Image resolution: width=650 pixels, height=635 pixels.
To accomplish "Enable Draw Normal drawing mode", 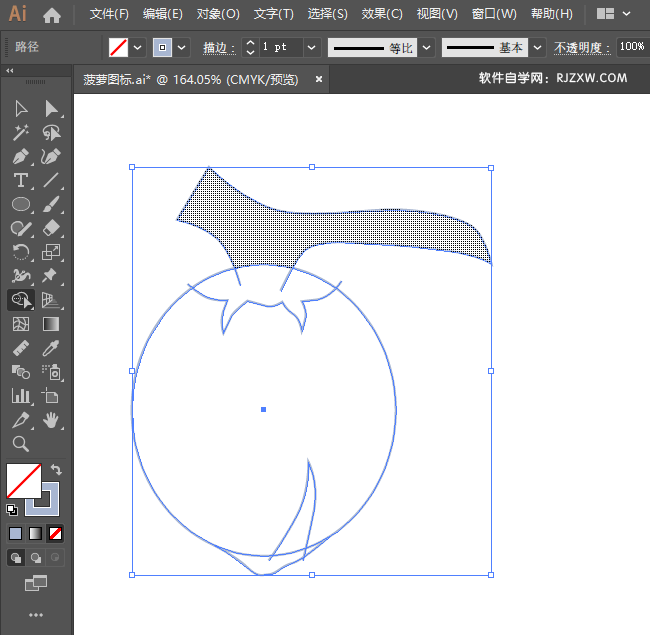I will [x=15, y=557].
